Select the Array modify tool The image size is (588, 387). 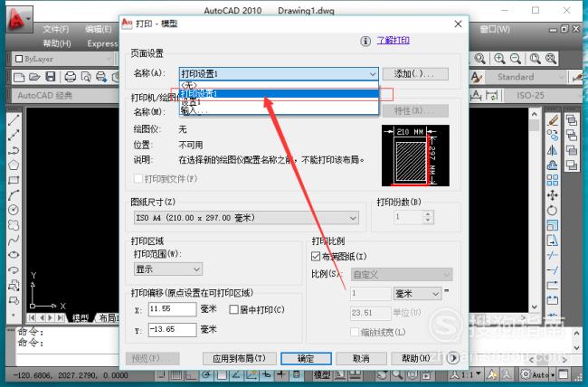[553, 180]
